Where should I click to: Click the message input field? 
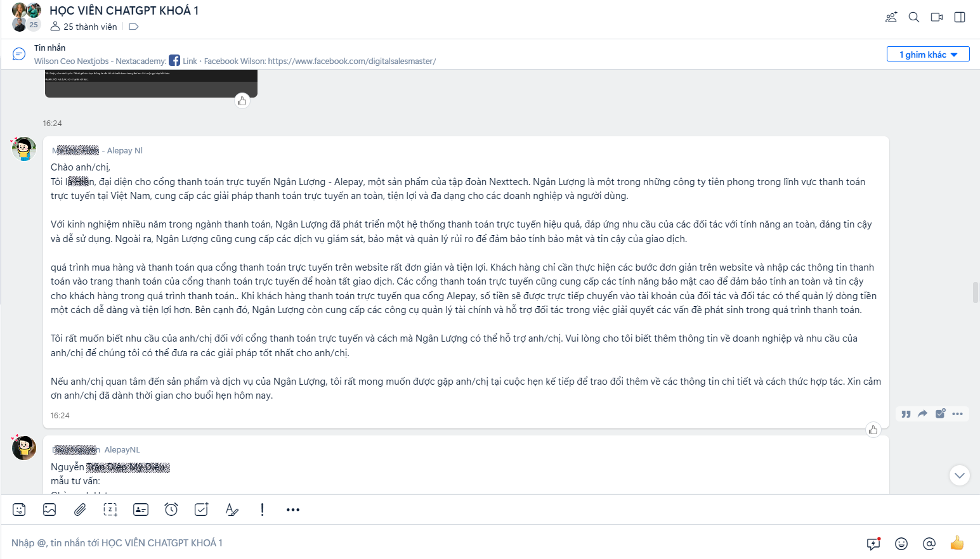coord(431,543)
